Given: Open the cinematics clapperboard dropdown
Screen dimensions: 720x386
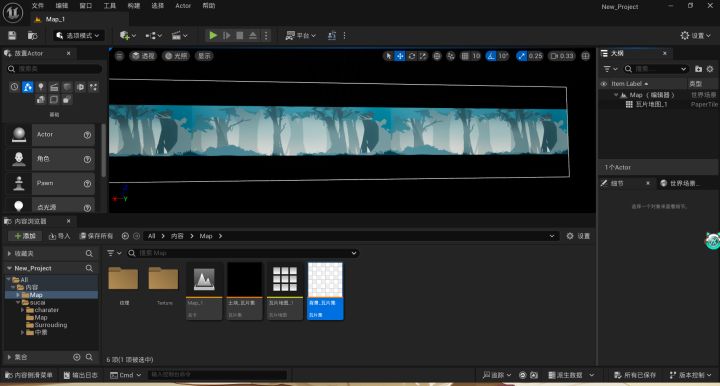Looking at the screenshot, I should click(180, 35).
